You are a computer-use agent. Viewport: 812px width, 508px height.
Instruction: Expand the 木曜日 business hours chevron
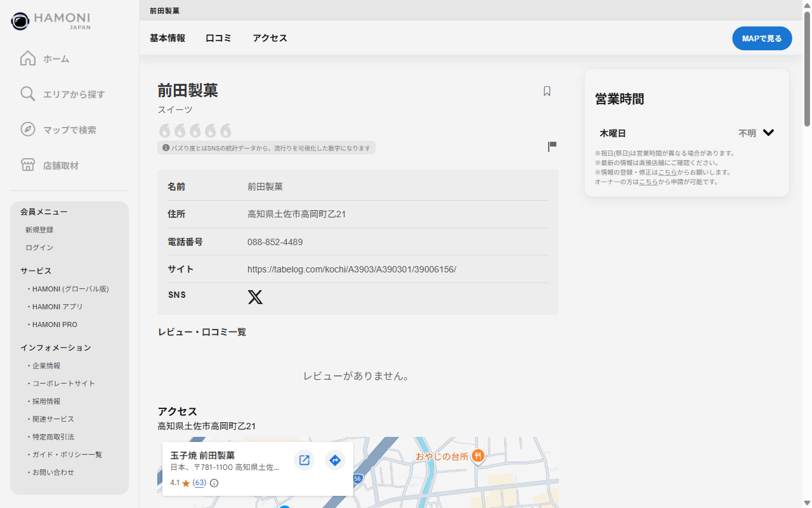[x=768, y=133]
